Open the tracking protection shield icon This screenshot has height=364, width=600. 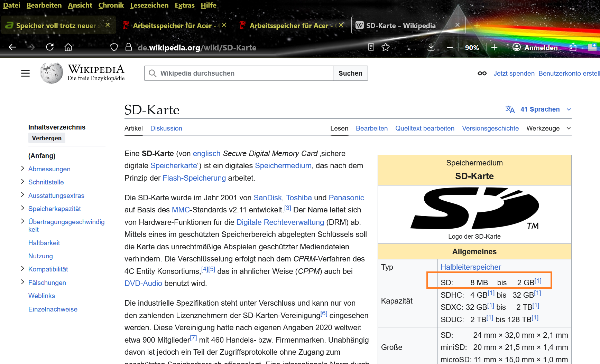[x=114, y=47]
